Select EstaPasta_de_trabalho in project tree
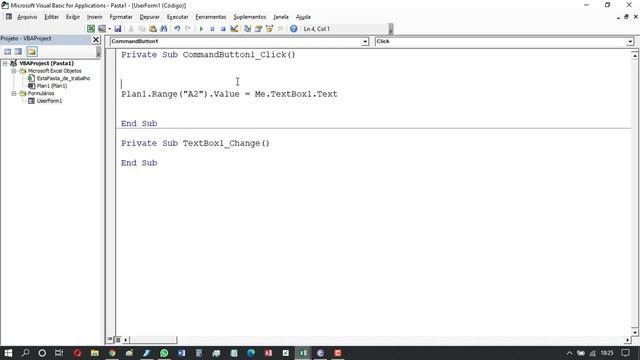640x360 pixels. [63, 78]
